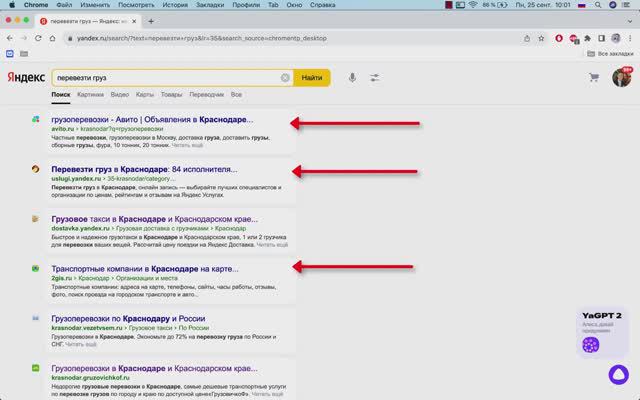Bookmark this page with star icon
The image size is (640, 400).
[541, 38]
